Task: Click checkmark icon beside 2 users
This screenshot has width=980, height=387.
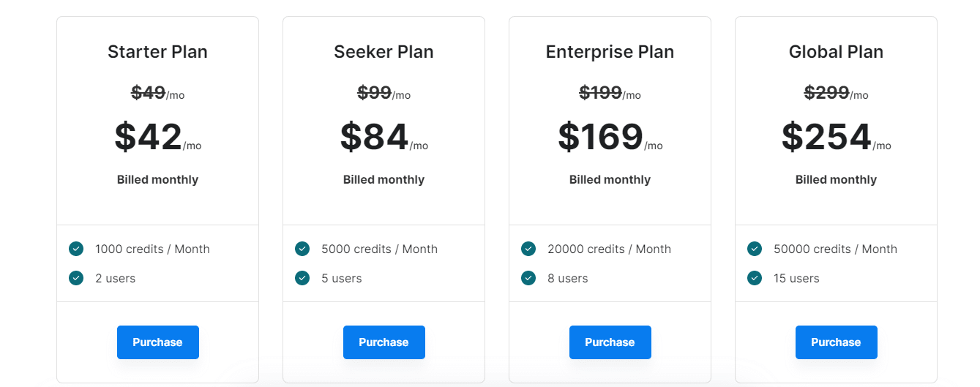Action: pyautogui.click(x=76, y=278)
